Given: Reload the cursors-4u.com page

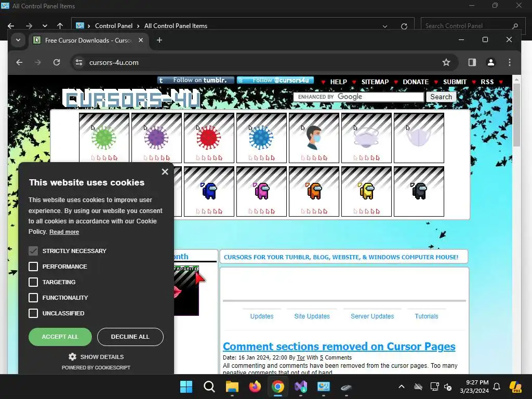Looking at the screenshot, I should click(57, 62).
